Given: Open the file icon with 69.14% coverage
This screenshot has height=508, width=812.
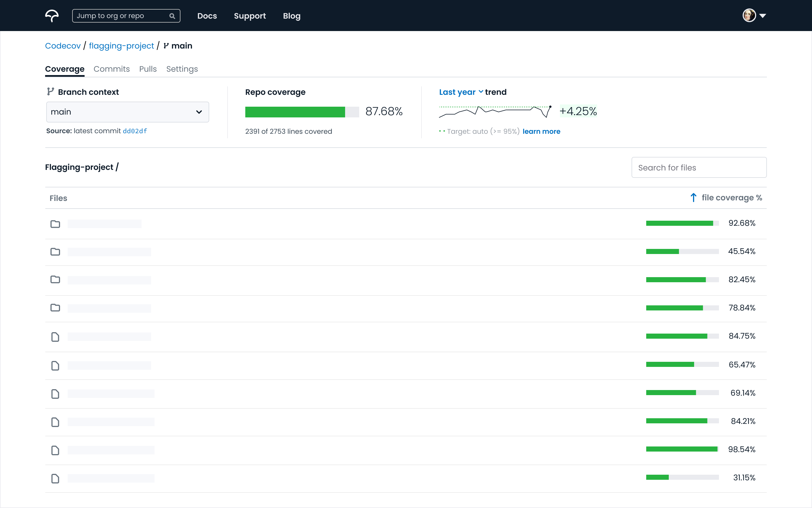Looking at the screenshot, I should 55,394.
